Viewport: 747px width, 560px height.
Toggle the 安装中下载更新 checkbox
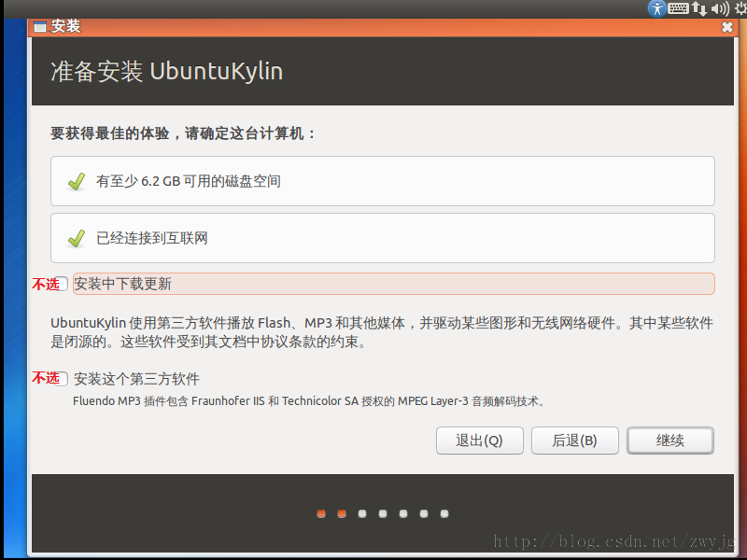point(63,284)
